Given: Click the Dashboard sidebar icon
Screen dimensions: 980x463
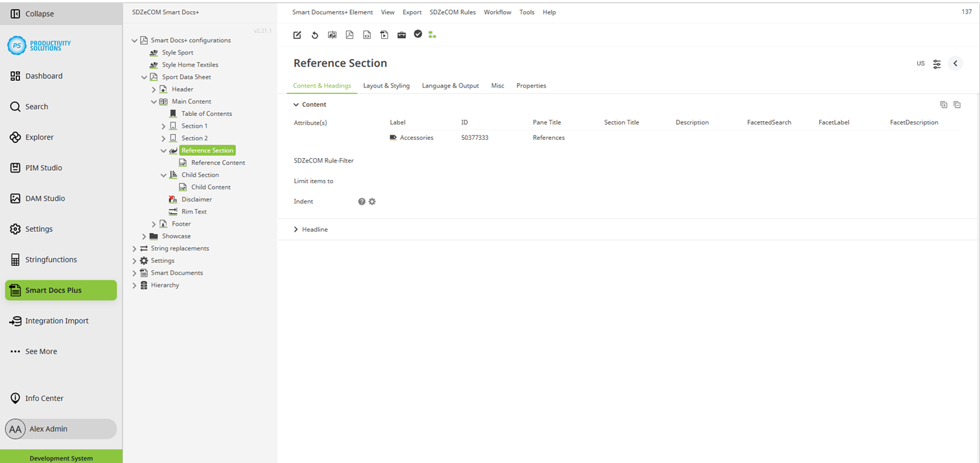Looking at the screenshot, I should click(16, 76).
